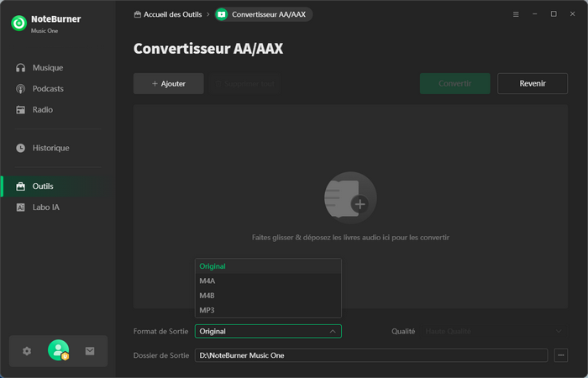Image resolution: width=588 pixels, height=378 pixels.
Task: Pick MP3 from the format dropdown
Action: [x=268, y=310]
